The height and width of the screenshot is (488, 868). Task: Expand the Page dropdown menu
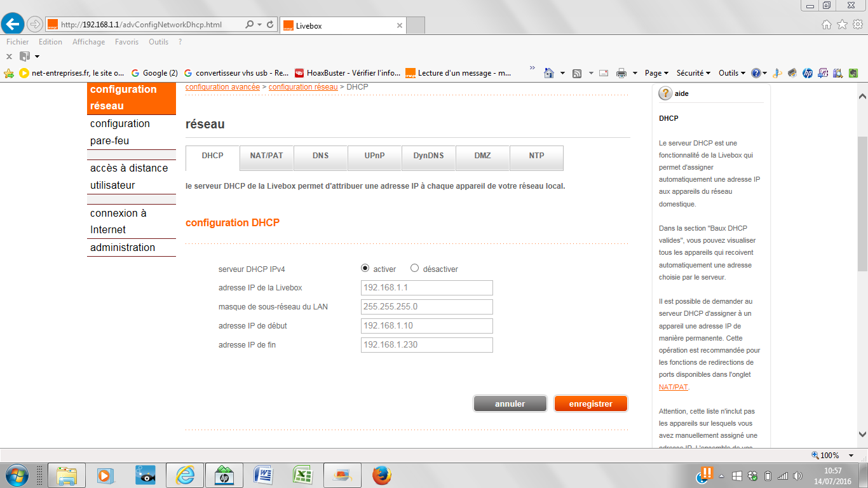pos(656,73)
